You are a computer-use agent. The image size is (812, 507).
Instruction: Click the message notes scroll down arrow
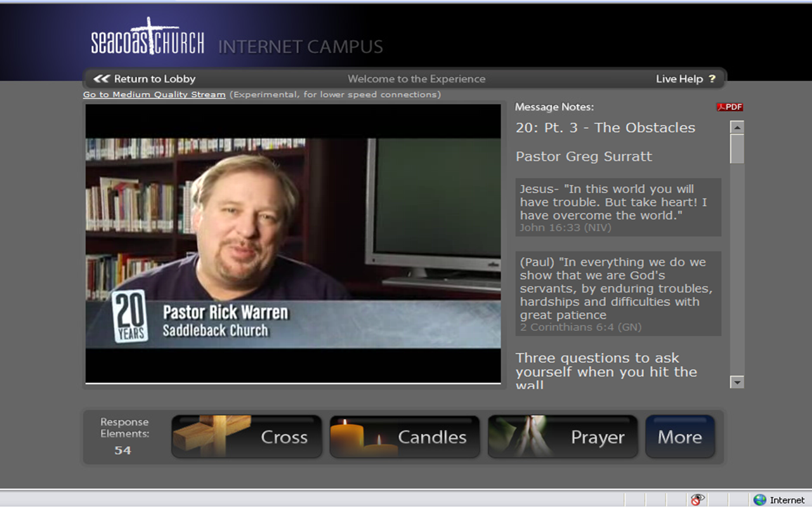[737, 382]
